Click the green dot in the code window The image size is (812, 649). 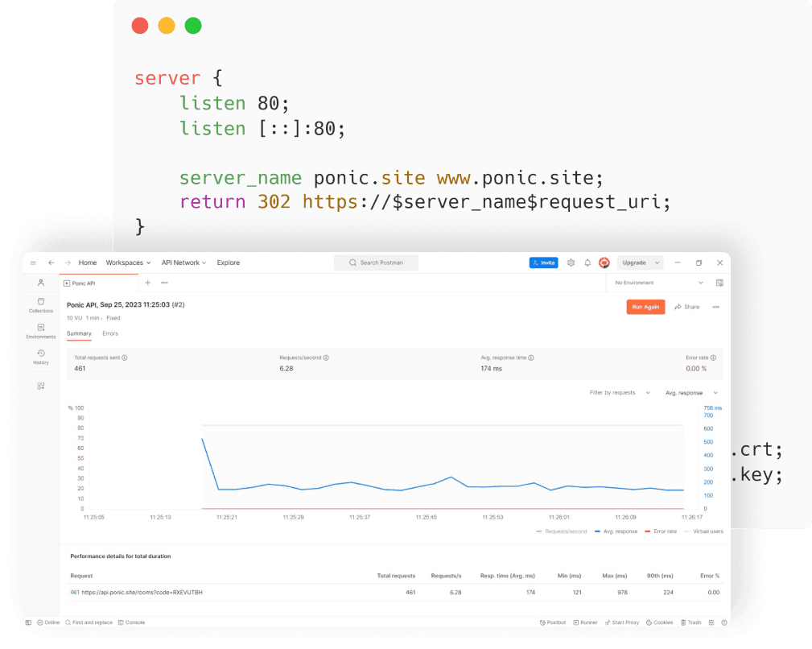tap(193, 26)
